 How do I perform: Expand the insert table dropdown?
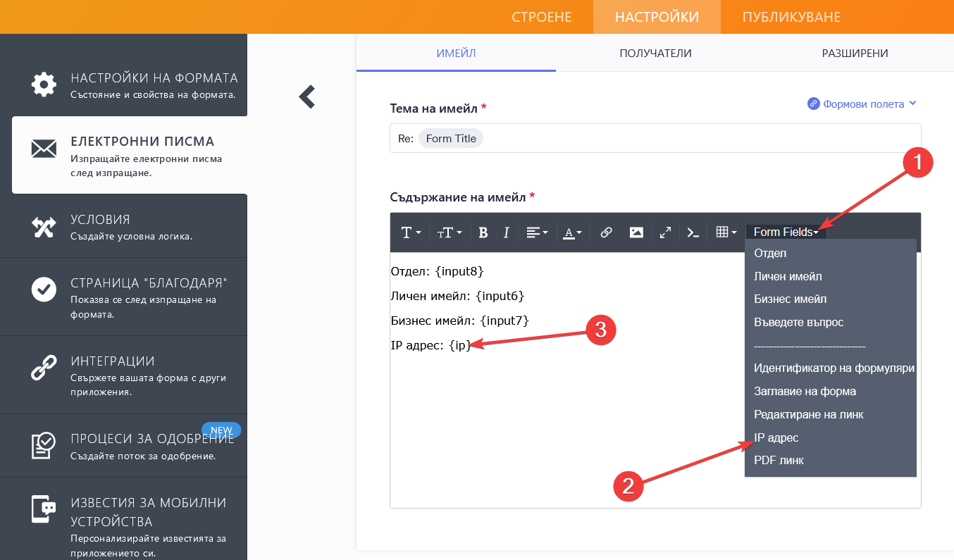tap(726, 232)
